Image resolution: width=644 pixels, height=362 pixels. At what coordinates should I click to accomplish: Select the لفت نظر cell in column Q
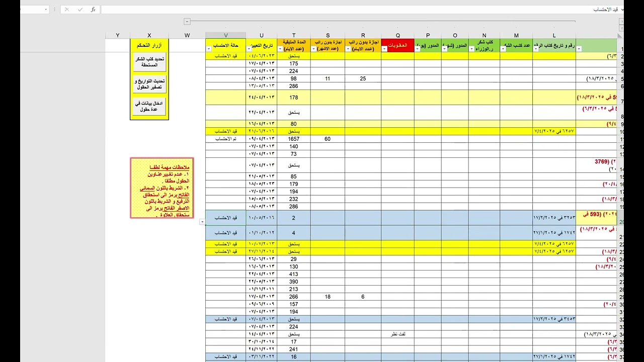(397, 334)
